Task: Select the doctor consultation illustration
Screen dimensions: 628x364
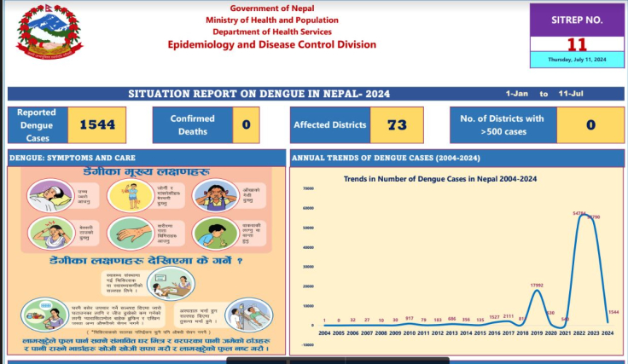Action: (171, 283)
